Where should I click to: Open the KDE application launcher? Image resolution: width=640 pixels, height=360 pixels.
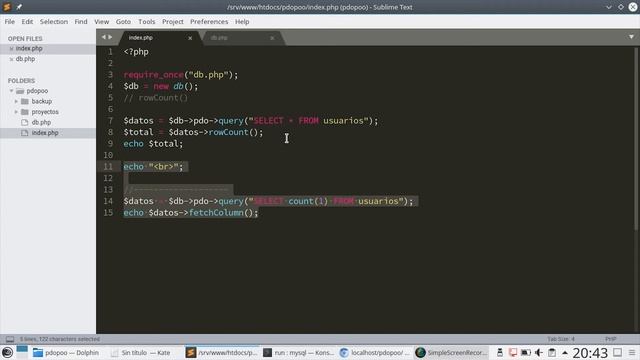point(7,353)
